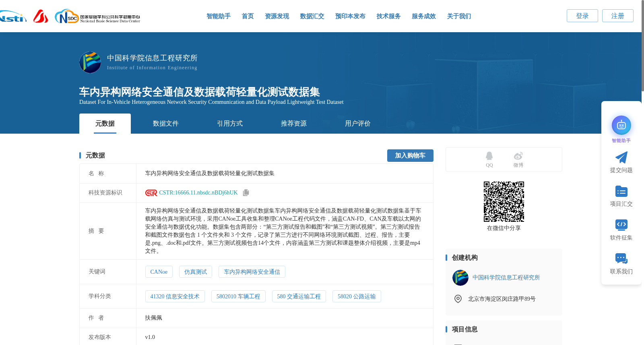Viewport: 644px width, 345px height.
Task: Click the 中国科学院信息工程研究所 title in the banner
Action: coord(152,58)
